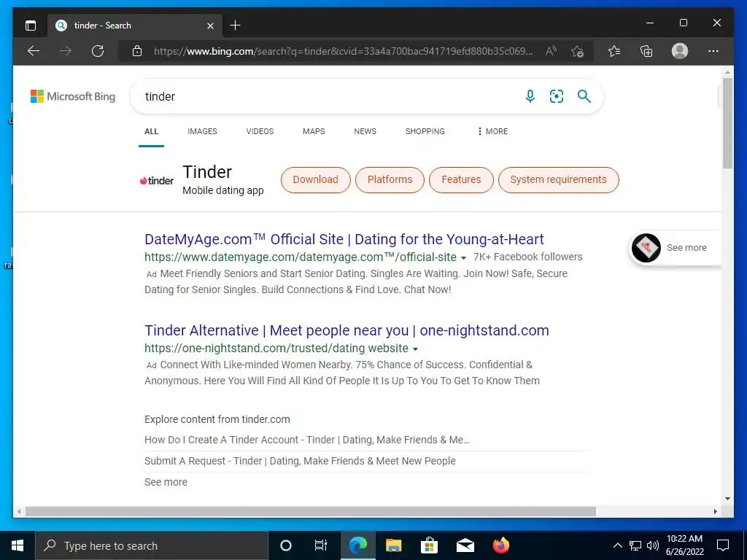Click the scroll down arrow
The width and height of the screenshot is (747, 560).
(727, 499)
